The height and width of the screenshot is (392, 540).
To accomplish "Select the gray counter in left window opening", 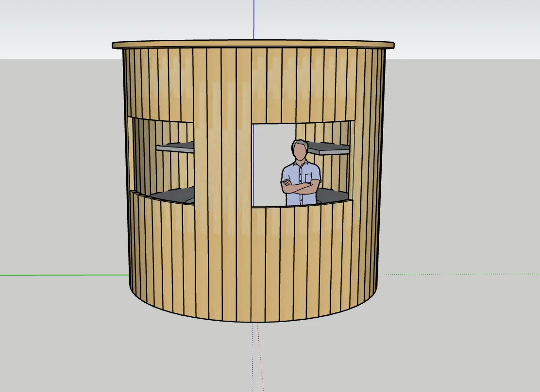I will pos(173,196).
